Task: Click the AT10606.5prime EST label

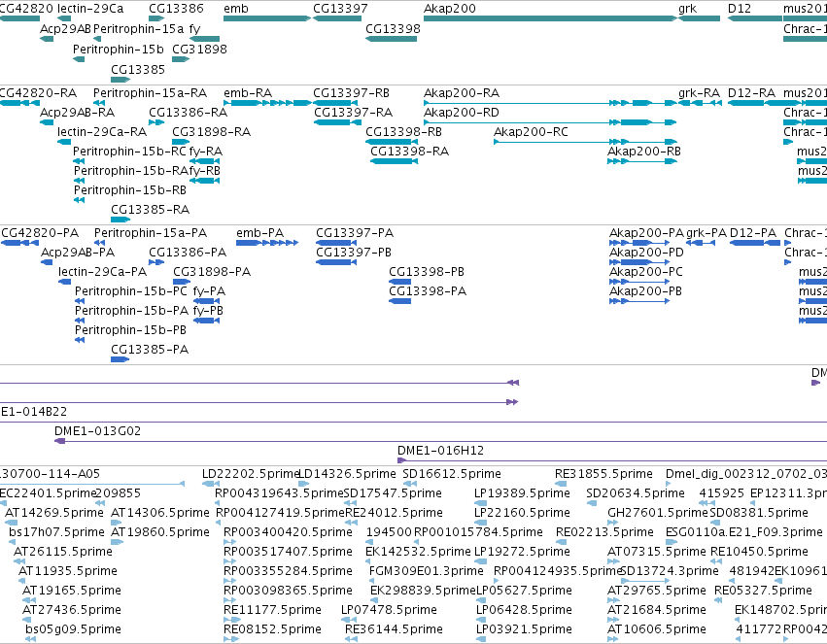Action: [656, 630]
